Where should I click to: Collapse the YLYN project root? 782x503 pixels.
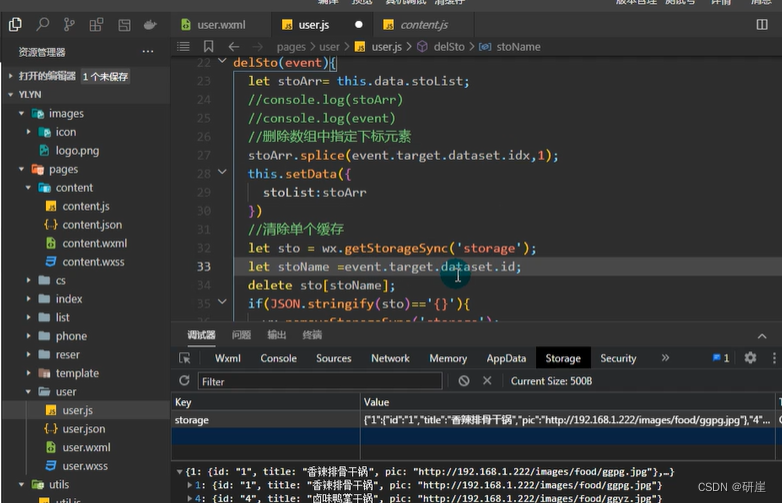10,94
